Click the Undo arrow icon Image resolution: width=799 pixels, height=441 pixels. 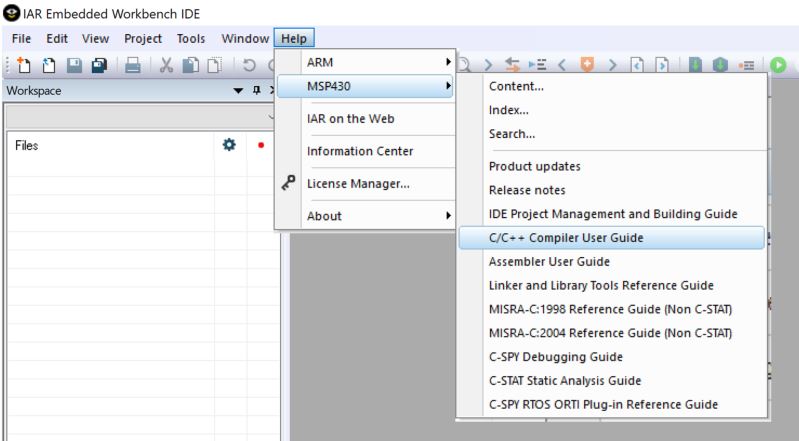pos(249,65)
